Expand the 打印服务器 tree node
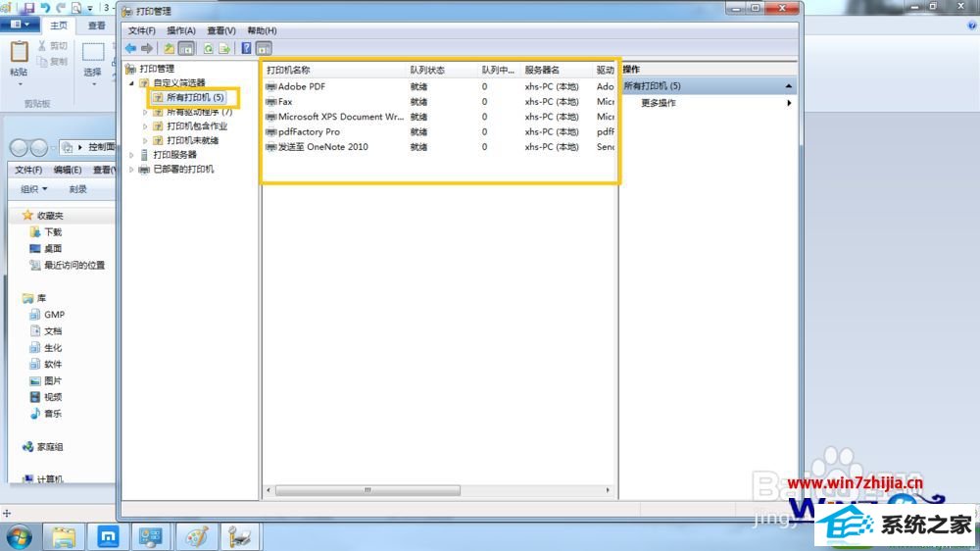 tap(131, 155)
